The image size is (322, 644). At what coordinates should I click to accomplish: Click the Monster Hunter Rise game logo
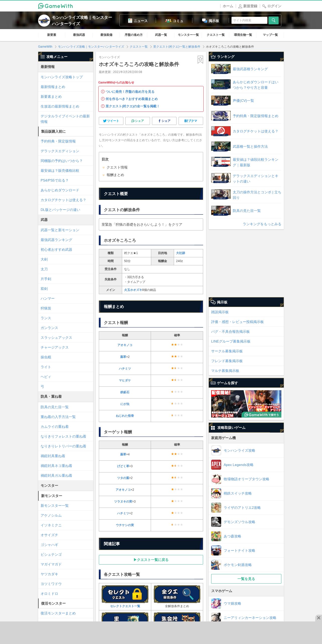(44, 21)
